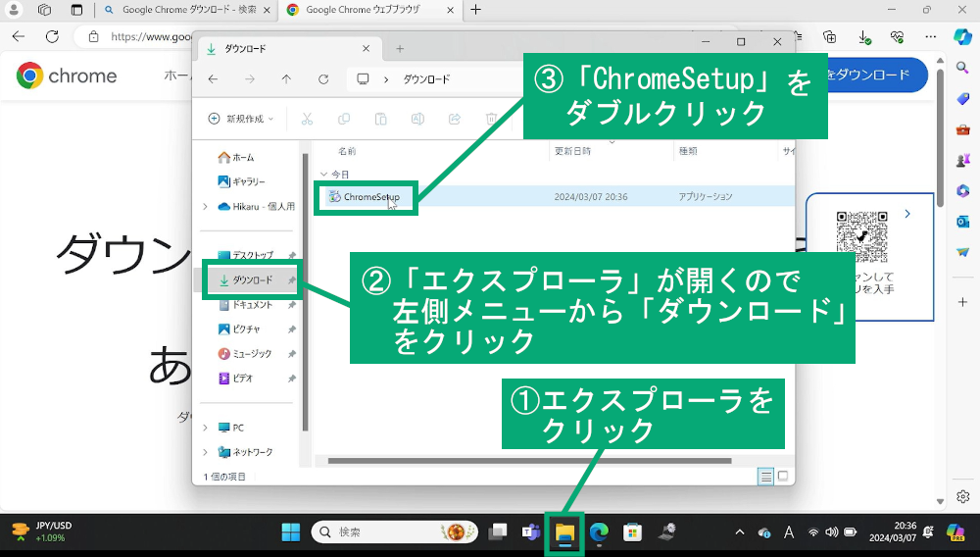Show hidden system tray icons
This screenshot has width=980, height=557.
(x=740, y=532)
